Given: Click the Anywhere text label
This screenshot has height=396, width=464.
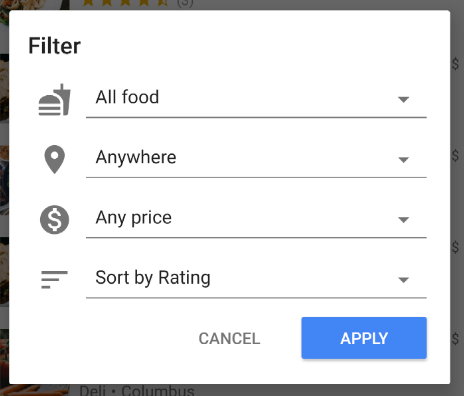Looking at the screenshot, I should 136,157.
